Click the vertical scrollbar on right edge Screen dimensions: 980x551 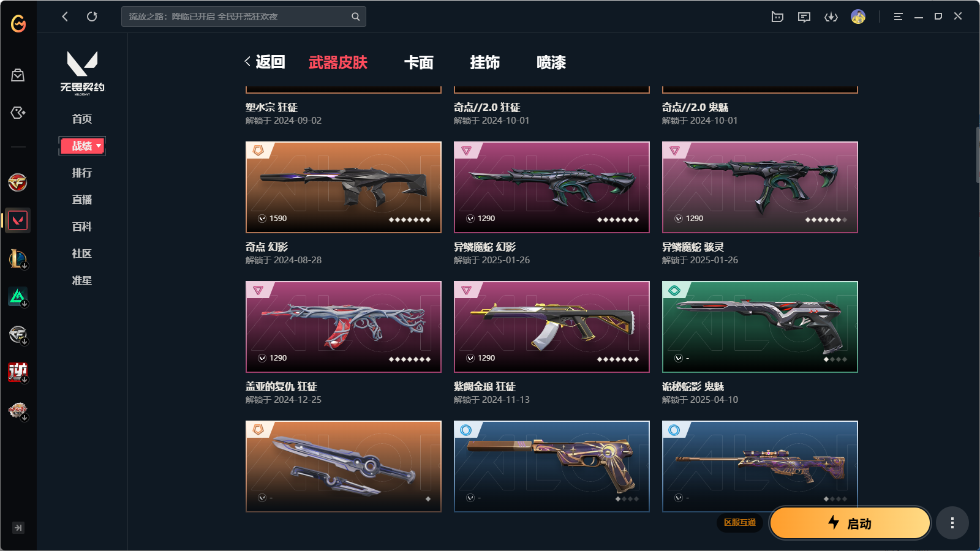(x=978, y=155)
